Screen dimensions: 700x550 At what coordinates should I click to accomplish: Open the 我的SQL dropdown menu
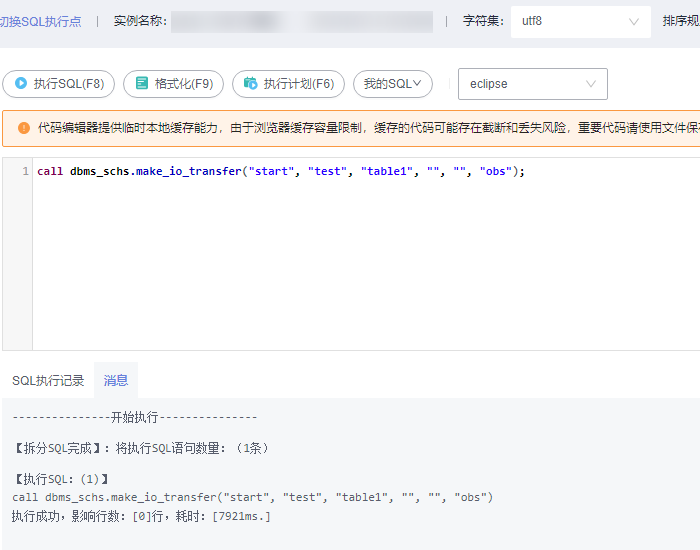tap(392, 84)
